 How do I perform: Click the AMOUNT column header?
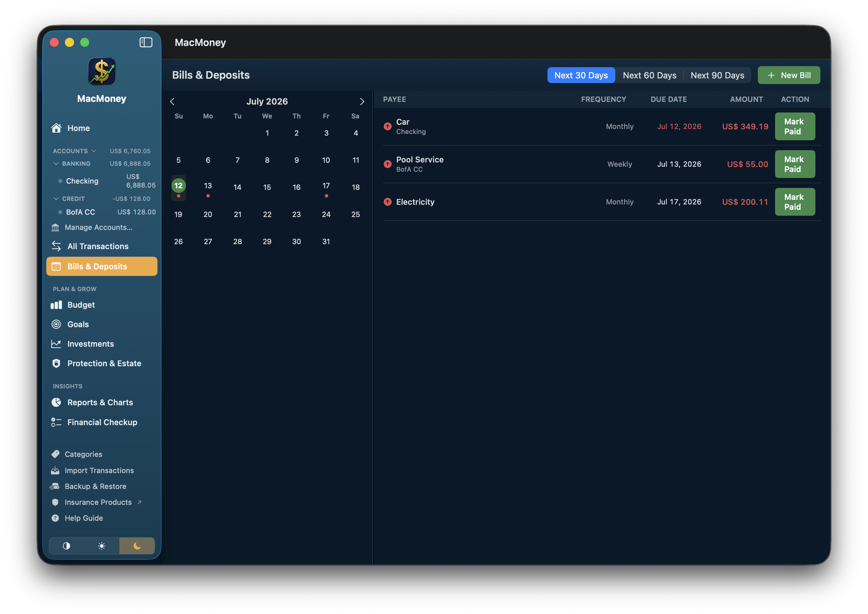point(746,99)
